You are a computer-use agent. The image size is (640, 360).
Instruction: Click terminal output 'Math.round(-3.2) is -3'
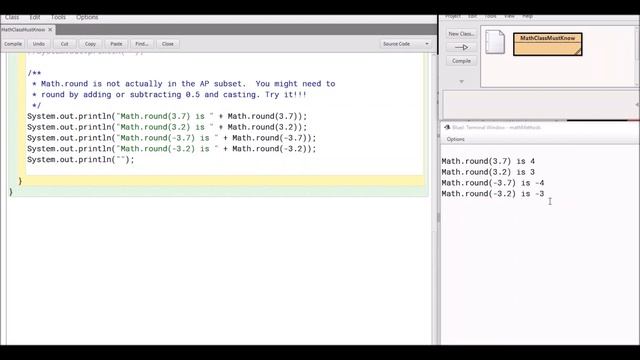493,194
